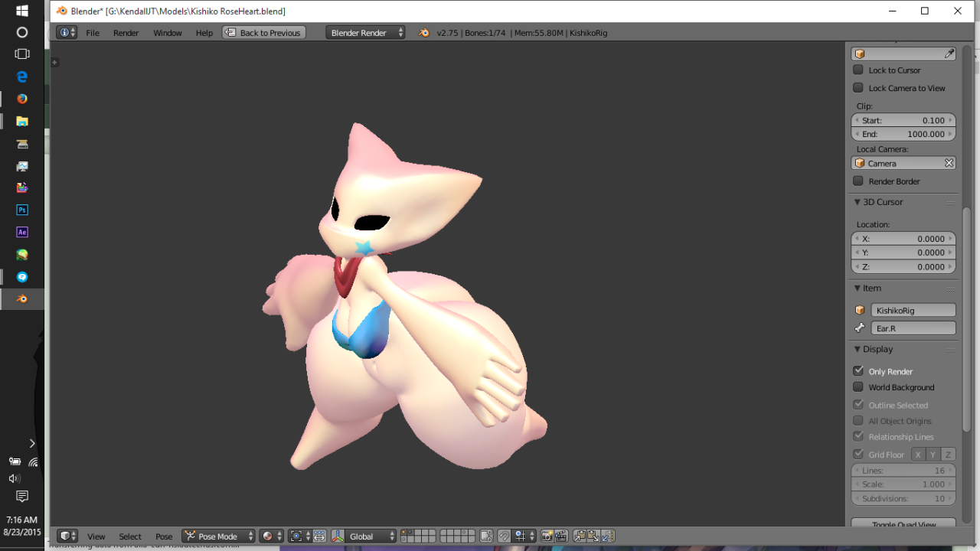Screen dimensions: 980x551
Task: Open the View menu in 3D header
Action: (x=96, y=536)
